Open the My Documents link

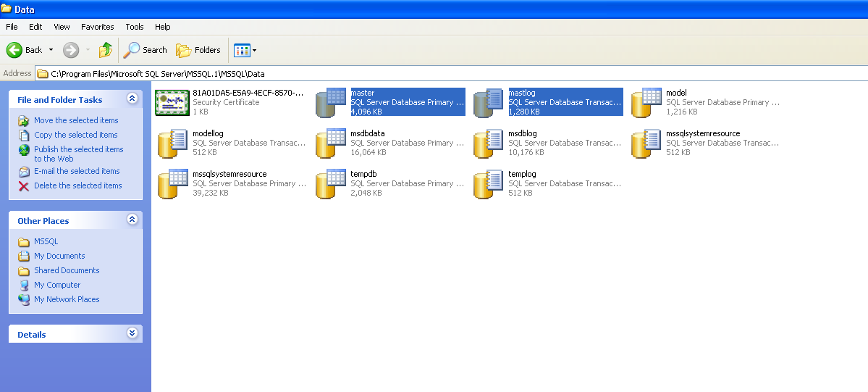click(60, 257)
